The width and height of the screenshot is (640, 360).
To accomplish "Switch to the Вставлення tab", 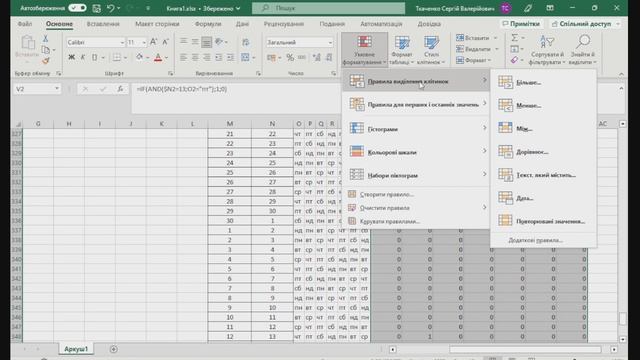I will click(103, 24).
